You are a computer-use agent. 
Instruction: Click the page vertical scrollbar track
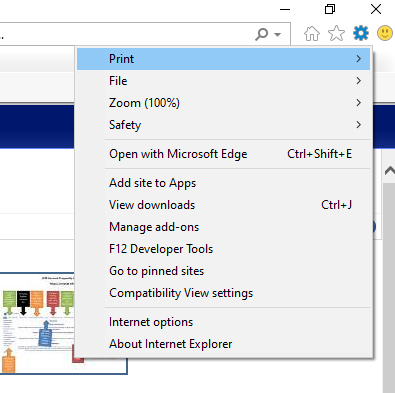[389, 287]
